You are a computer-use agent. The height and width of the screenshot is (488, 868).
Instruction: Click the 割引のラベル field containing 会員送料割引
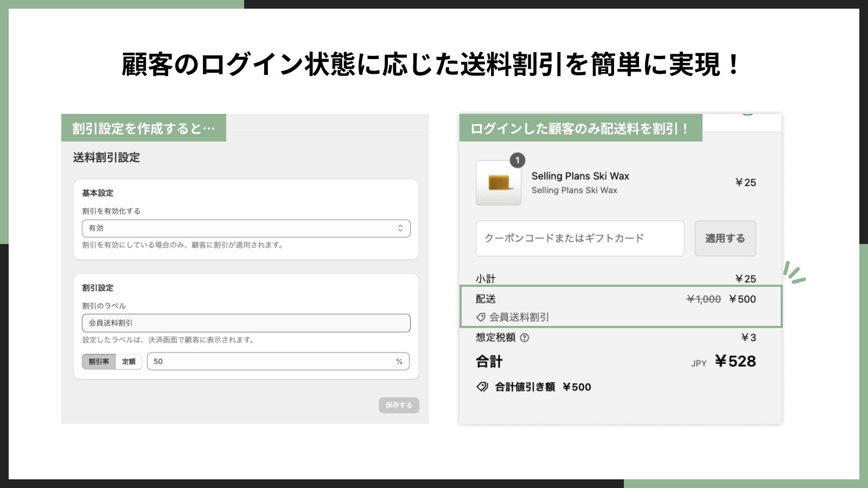point(246,323)
